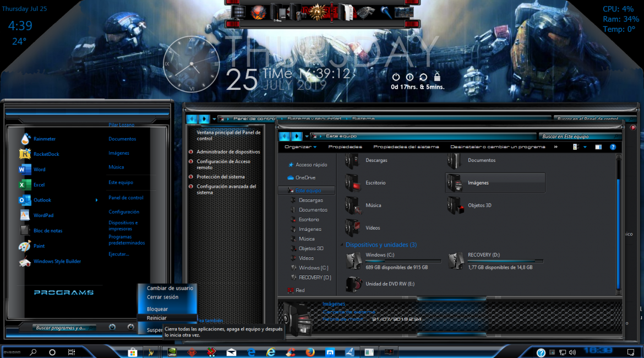The image size is (644, 358).
Task: Click the power icon on the desktop widget
Action: pyautogui.click(x=396, y=77)
